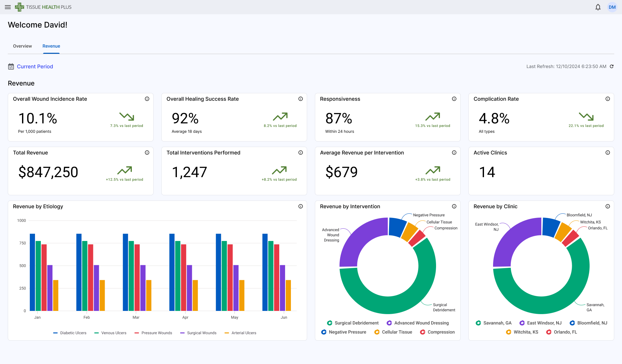Refresh the dashboard data
Viewport: 622px width, 364px height.
coord(612,66)
